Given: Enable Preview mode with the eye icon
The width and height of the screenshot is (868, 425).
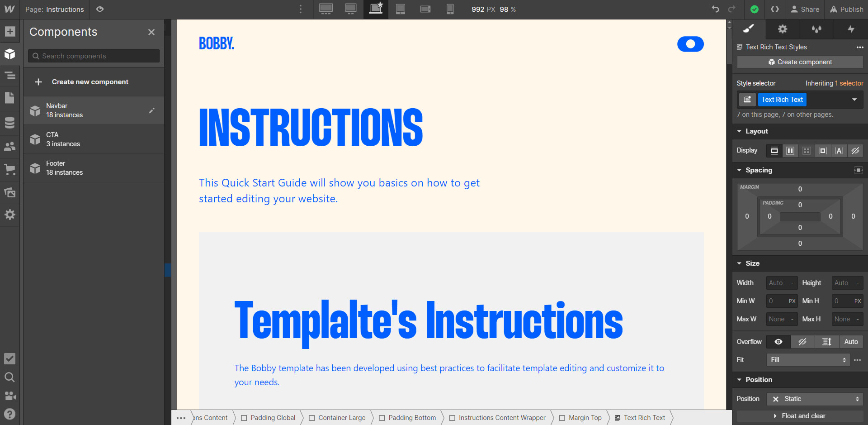Looking at the screenshot, I should coord(100,9).
